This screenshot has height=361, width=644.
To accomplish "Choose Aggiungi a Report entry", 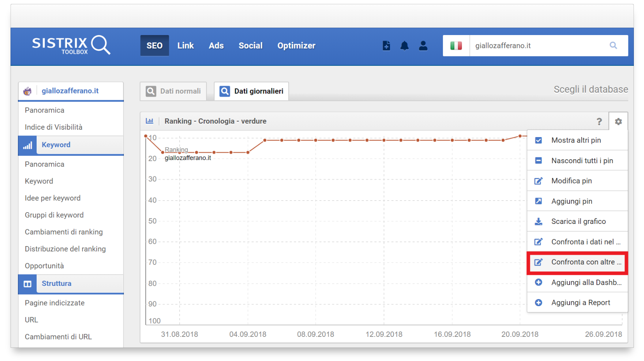I will [577, 303].
